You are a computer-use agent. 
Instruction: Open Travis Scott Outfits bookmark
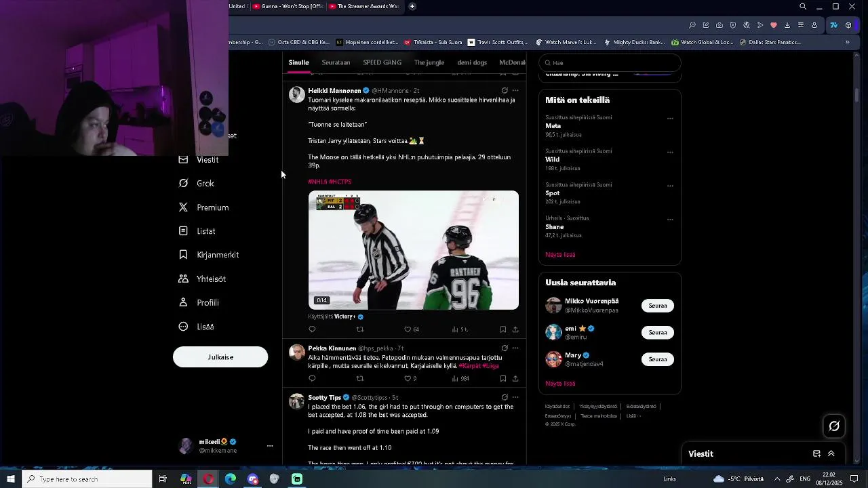click(498, 42)
